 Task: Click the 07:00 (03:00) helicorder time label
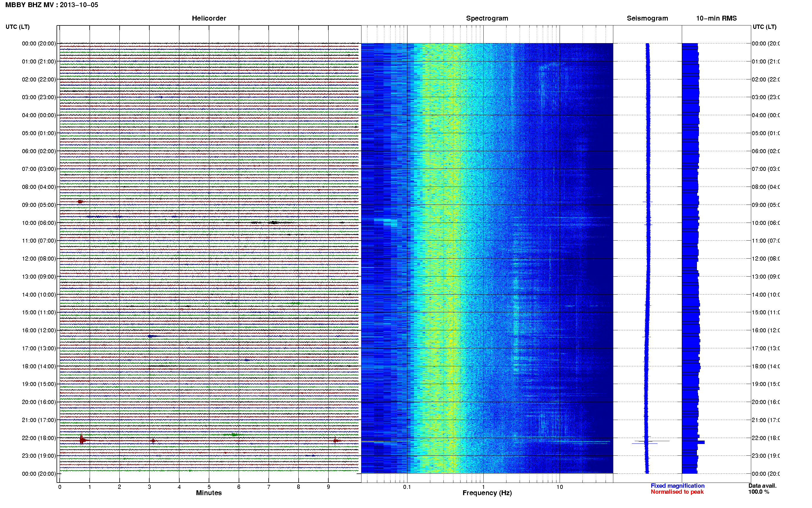click(39, 169)
